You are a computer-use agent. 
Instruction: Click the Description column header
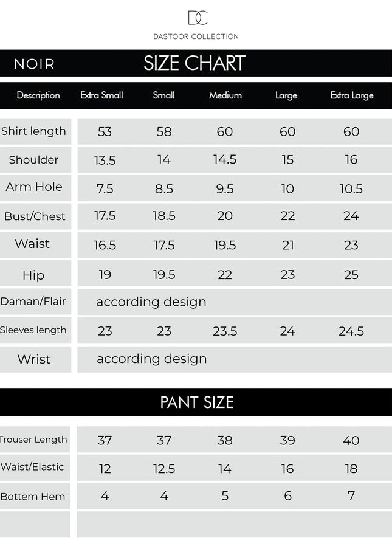pyautogui.click(x=38, y=95)
